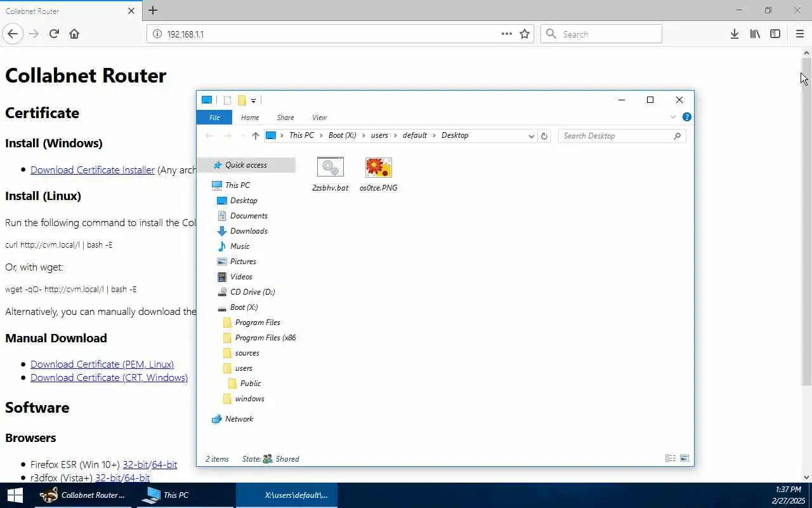Viewport: 812px width, 508px height.
Task: Expand the This PC breadcrumb arrow
Action: pos(321,135)
